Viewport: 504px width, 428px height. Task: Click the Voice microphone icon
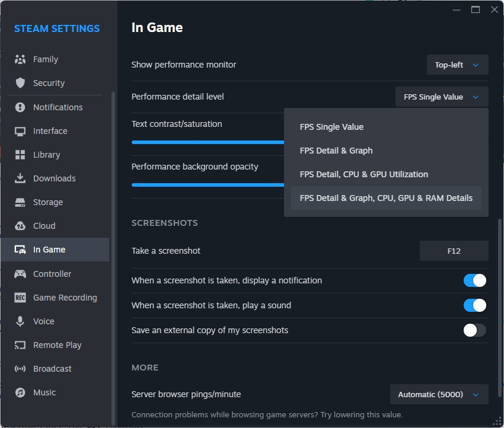click(20, 321)
